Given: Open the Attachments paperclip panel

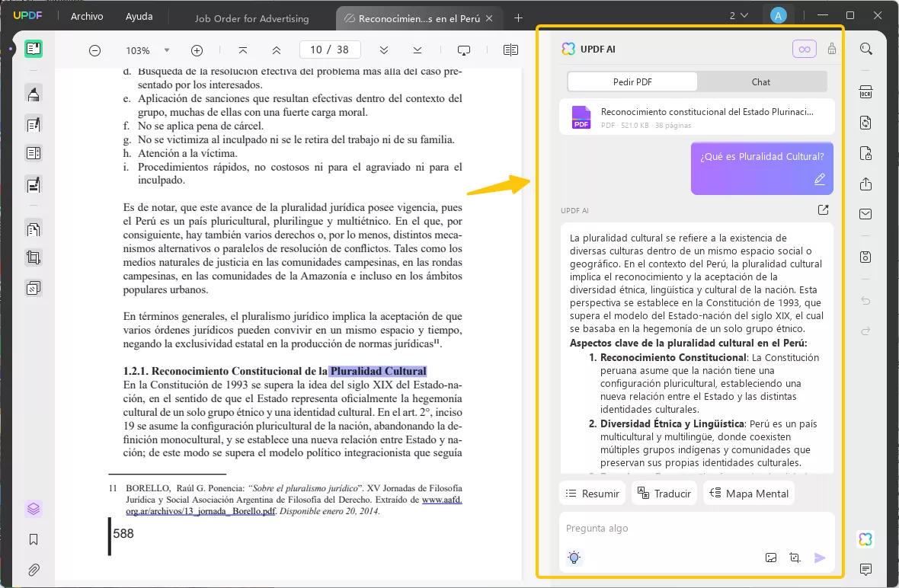Looking at the screenshot, I should tap(34, 570).
